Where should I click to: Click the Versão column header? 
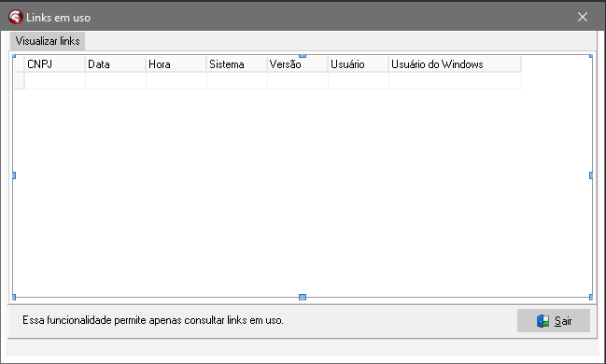[298, 64]
